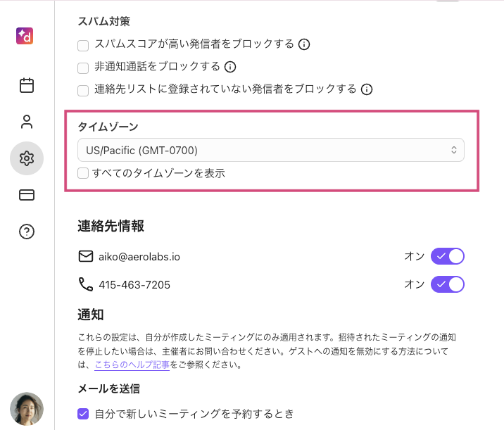This screenshot has height=430, width=504.
Task: Open the US/Pacific timezone dropdown
Action: [x=270, y=150]
